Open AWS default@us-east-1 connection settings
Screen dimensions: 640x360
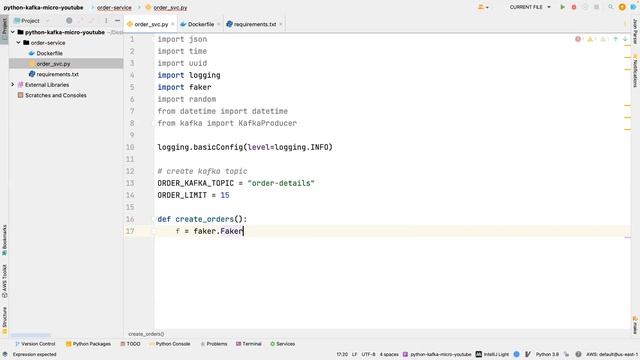coord(612,354)
